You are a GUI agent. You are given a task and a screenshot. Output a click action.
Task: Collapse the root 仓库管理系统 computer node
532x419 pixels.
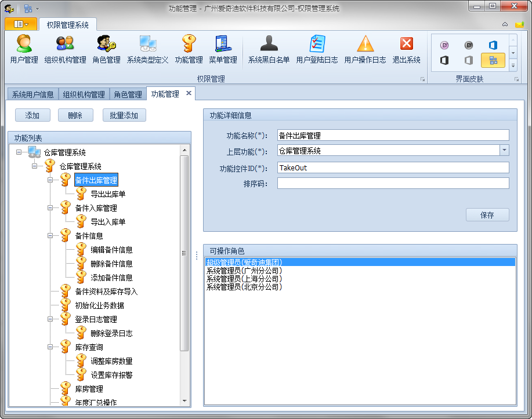pyautogui.click(x=19, y=152)
